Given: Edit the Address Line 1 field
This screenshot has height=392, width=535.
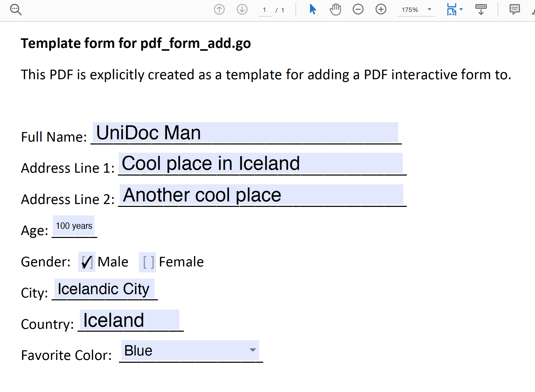Looking at the screenshot, I should click(x=261, y=163).
